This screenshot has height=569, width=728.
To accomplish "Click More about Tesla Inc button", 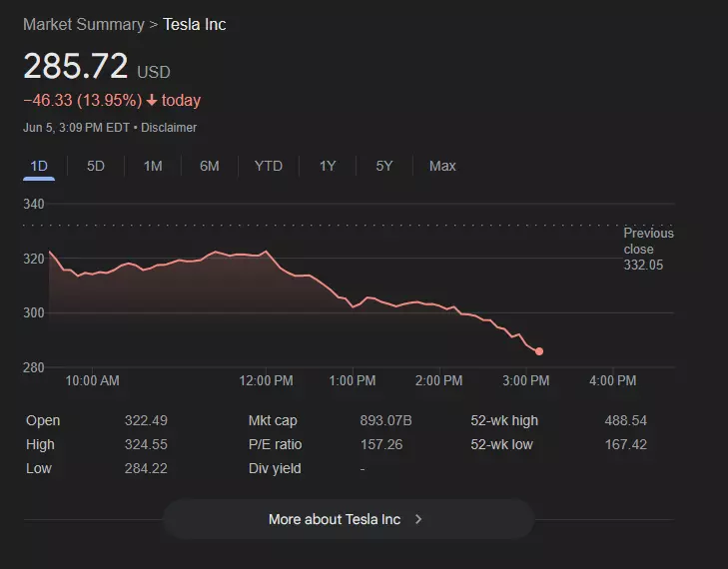I will 349,519.
